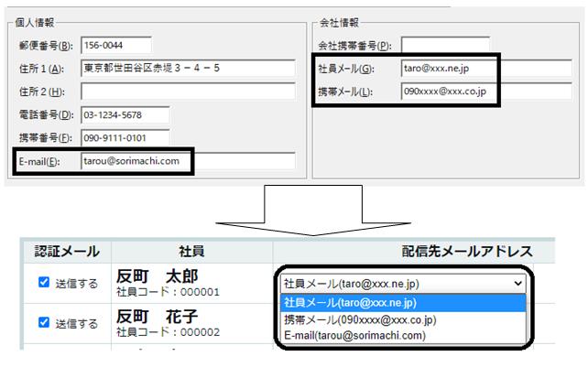Screen dimensions: 588x367
Task: Click the 住所2(H) label
Action: (41, 92)
